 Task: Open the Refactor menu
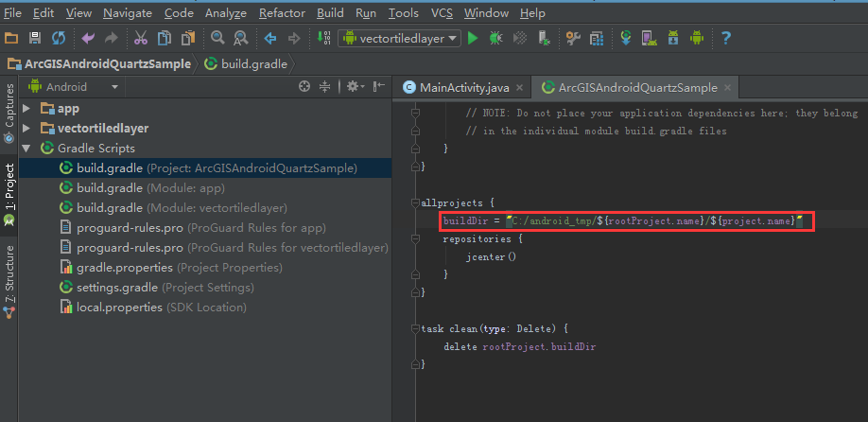(x=283, y=12)
